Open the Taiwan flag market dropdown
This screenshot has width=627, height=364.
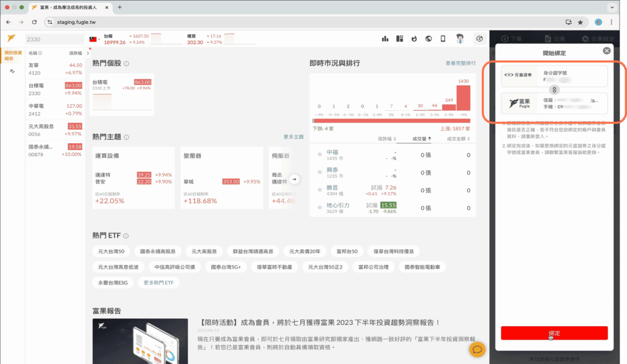(x=95, y=39)
